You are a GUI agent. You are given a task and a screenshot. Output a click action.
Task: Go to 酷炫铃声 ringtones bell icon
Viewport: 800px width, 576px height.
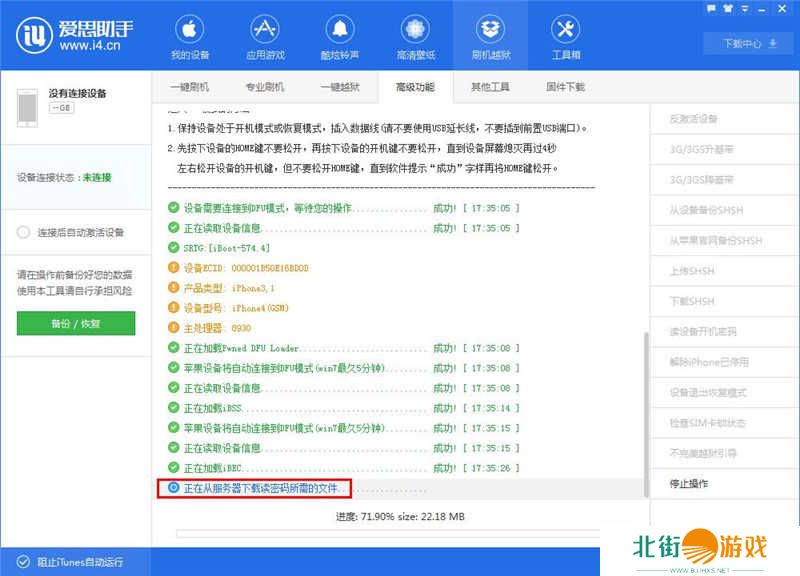340,36
